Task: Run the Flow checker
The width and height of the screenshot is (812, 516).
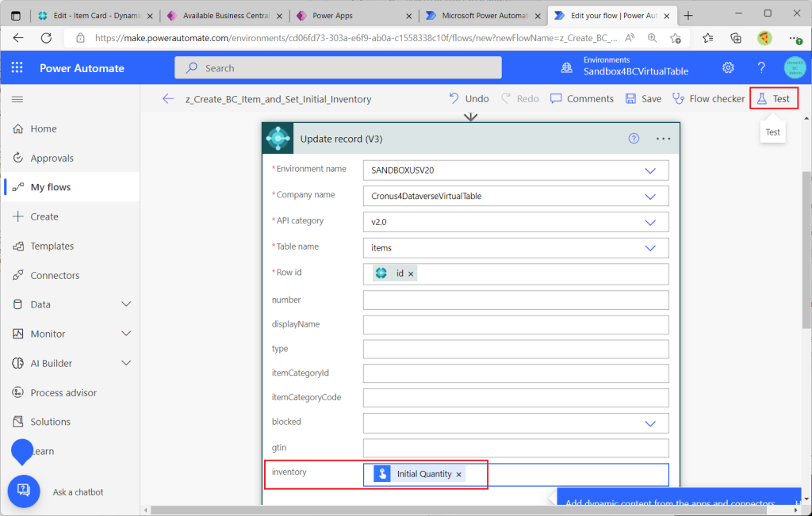Action: (x=708, y=98)
